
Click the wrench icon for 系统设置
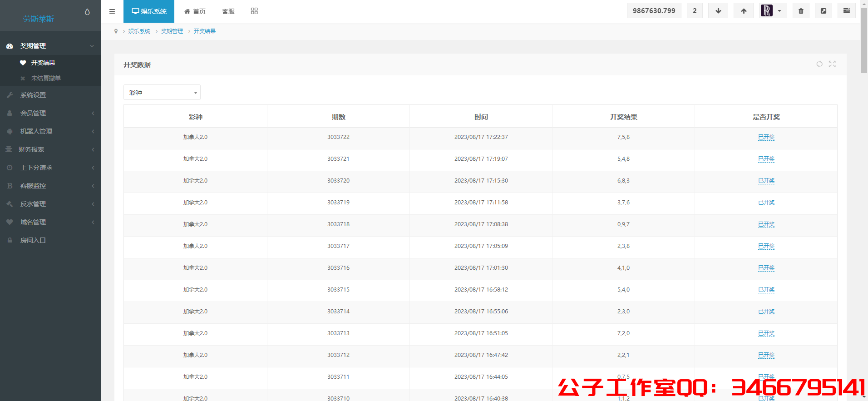pos(10,95)
